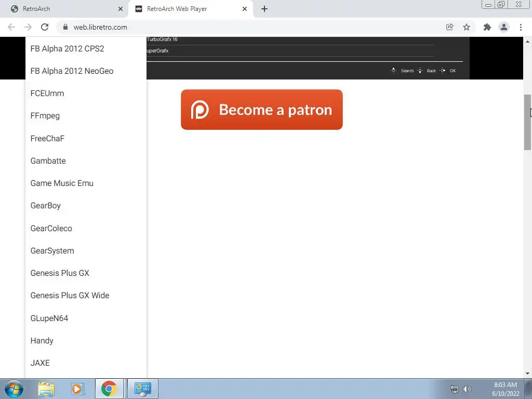
Task: Click the volume speaker tray icon
Action: point(467,389)
